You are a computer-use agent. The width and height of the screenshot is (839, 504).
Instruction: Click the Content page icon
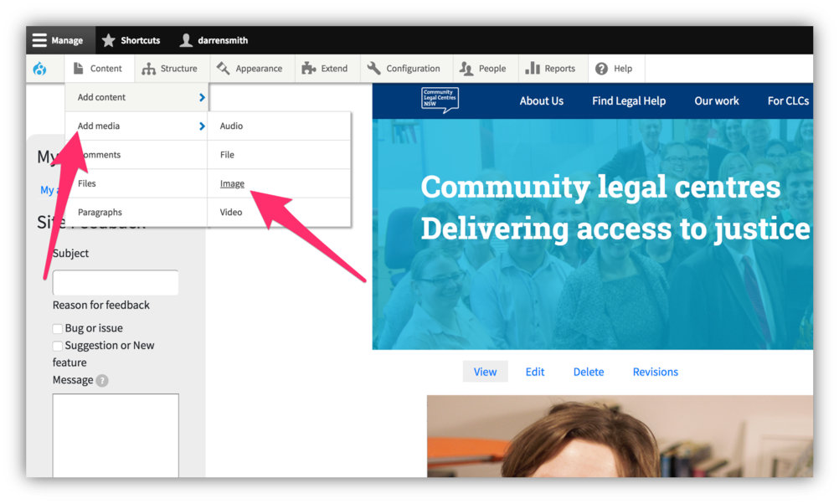tap(78, 68)
